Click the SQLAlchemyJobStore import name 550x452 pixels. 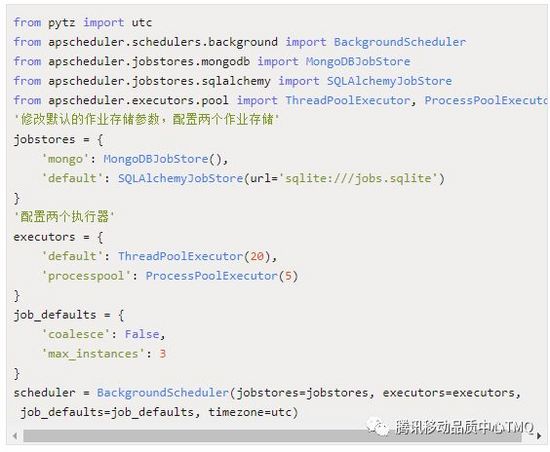[x=389, y=81]
